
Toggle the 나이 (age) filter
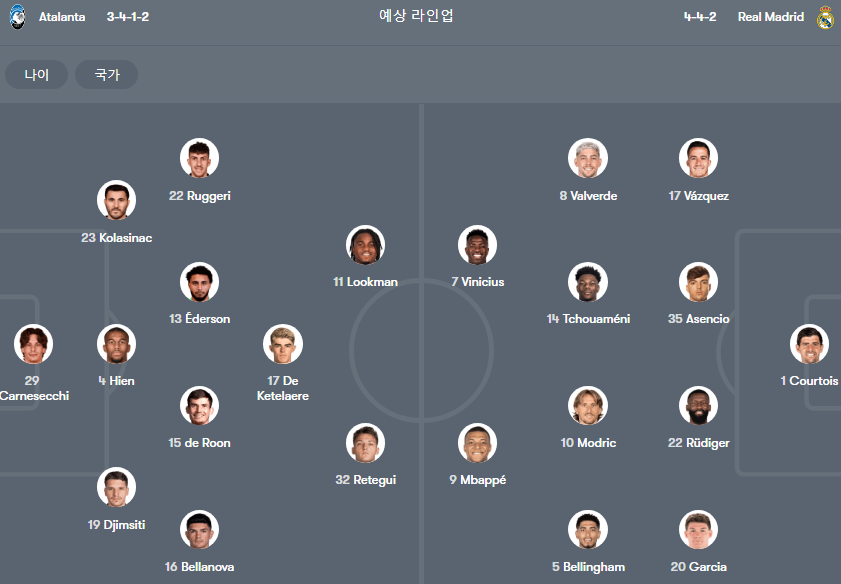coord(36,75)
